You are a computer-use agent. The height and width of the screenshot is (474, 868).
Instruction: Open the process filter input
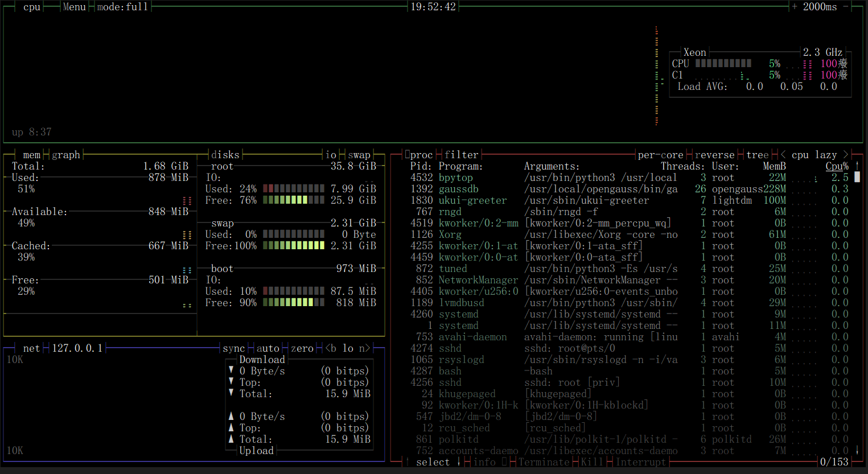[462, 155]
